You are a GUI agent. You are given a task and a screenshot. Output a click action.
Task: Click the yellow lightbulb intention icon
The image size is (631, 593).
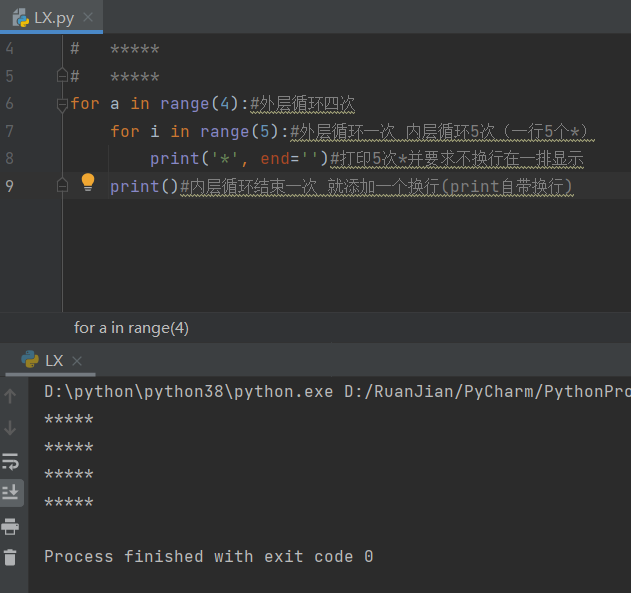point(88,182)
